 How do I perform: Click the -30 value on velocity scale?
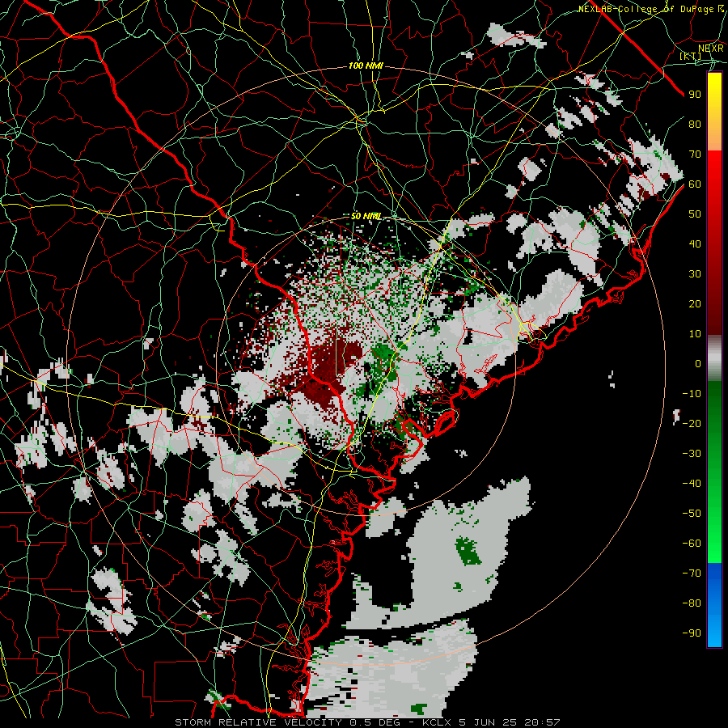click(x=692, y=454)
